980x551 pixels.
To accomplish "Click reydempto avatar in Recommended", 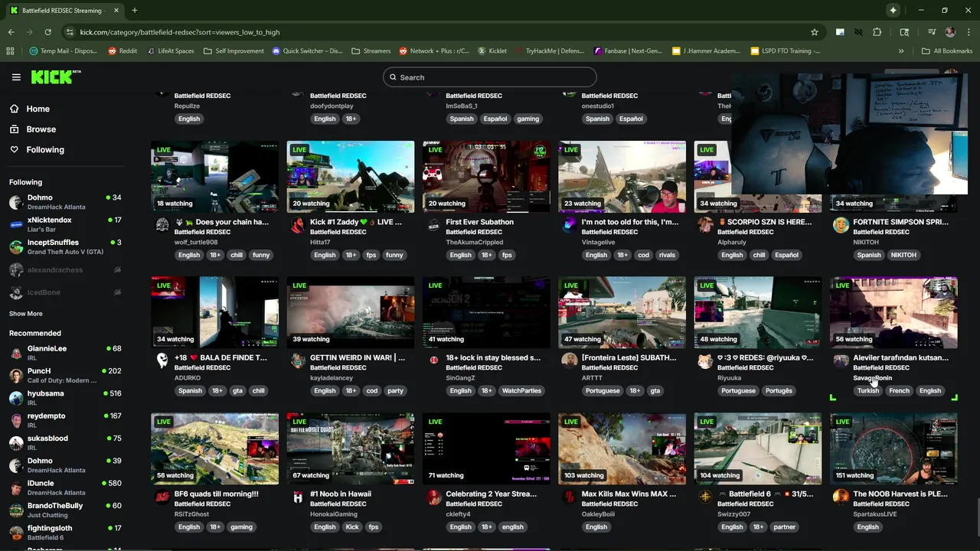I will pos(15,420).
